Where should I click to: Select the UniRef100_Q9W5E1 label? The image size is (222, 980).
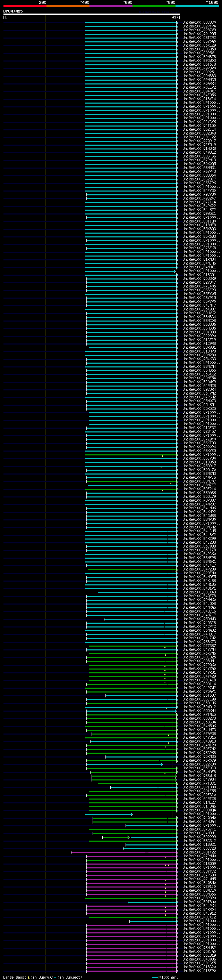click(x=199, y=213)
